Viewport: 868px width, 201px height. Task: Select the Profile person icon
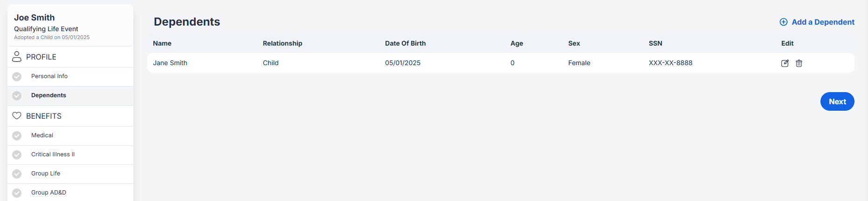coord(17,57)
